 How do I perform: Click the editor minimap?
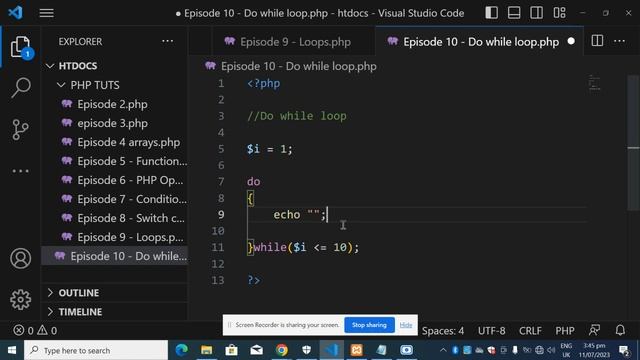point(595,83)
